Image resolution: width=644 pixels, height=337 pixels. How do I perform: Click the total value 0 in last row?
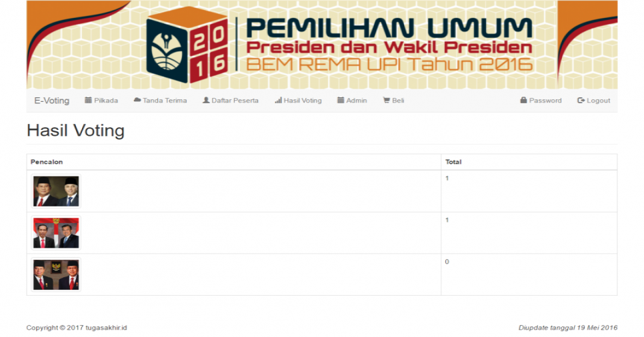point(447,262)
